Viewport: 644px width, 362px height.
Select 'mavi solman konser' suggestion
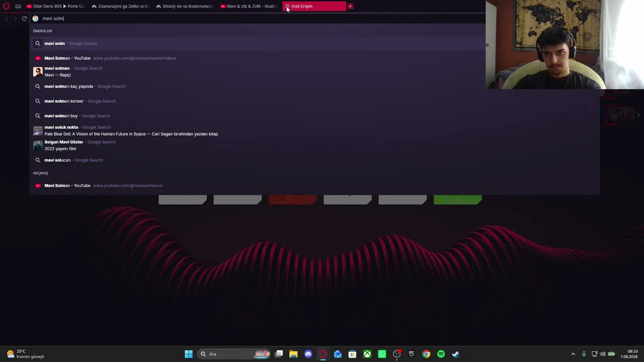314,101
